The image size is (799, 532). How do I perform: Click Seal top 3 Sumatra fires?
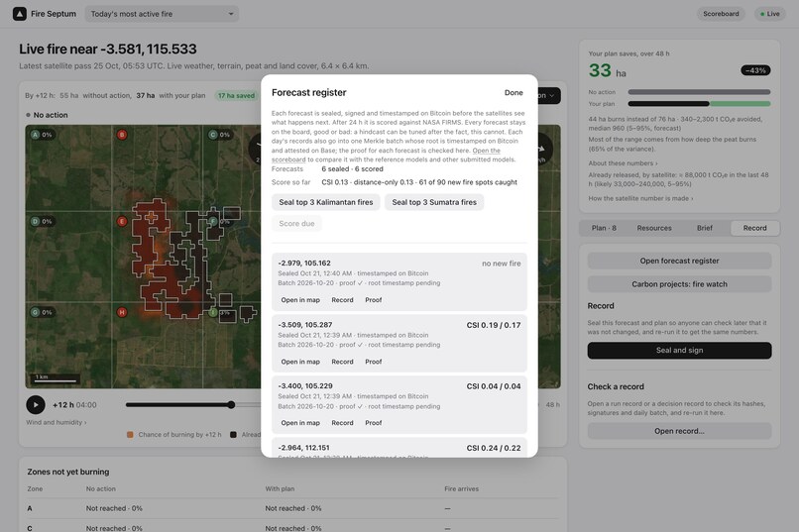(x=434, y=202)
